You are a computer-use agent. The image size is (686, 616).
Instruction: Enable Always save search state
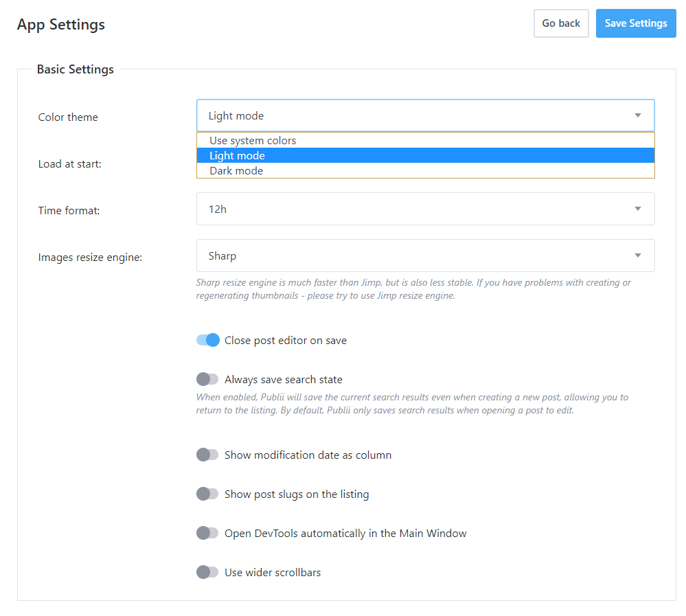click(x=207, y=379)
